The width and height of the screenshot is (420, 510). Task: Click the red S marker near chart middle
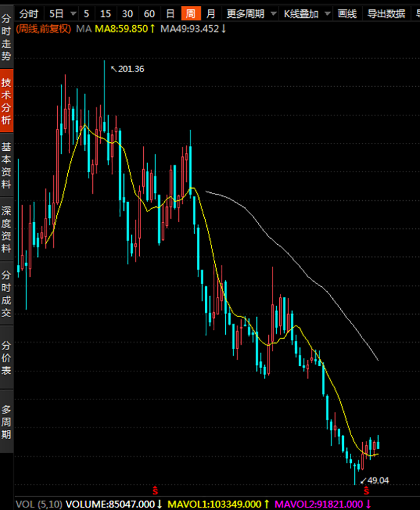click(x=155, y=490)
